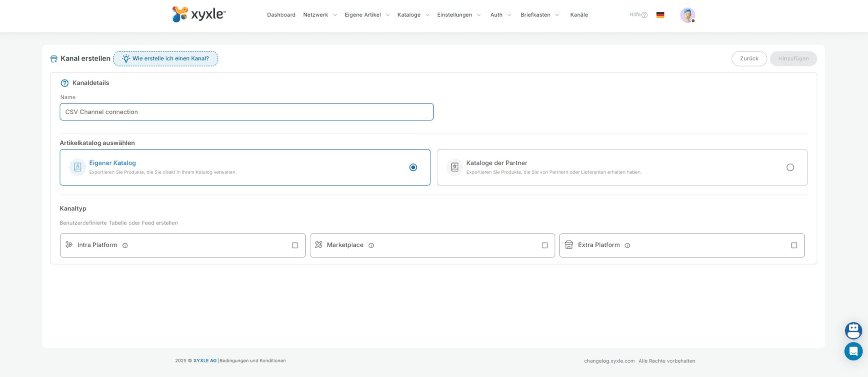Open Bedingungen und Konditionen link
Viewport: 868px width, 377px height.
[252, 361]
